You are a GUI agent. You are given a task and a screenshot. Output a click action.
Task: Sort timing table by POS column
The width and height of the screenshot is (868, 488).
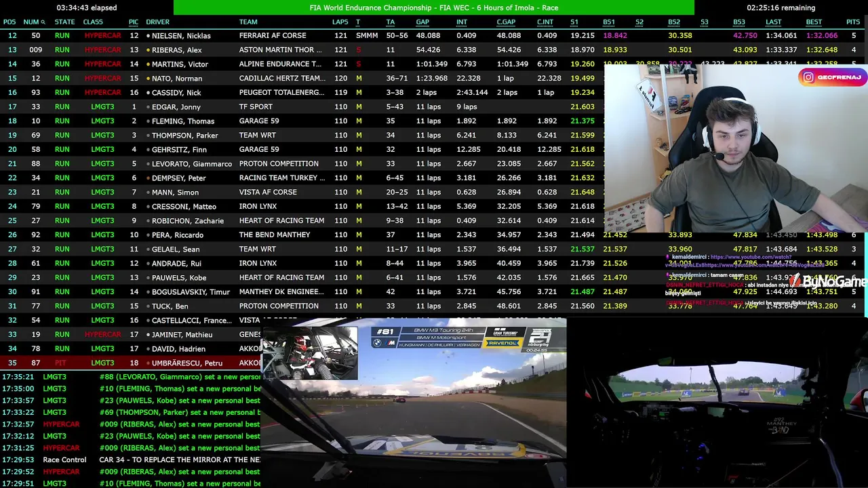point(9,22)
